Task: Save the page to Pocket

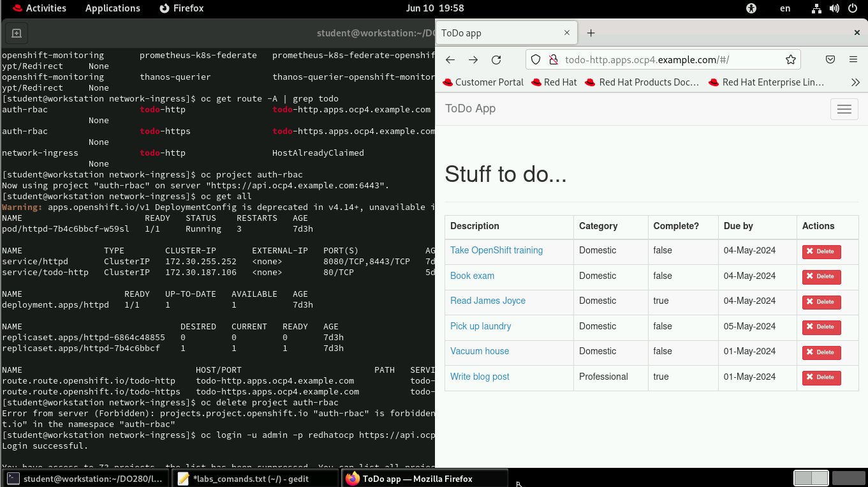Action: click(x=830, y=59)
